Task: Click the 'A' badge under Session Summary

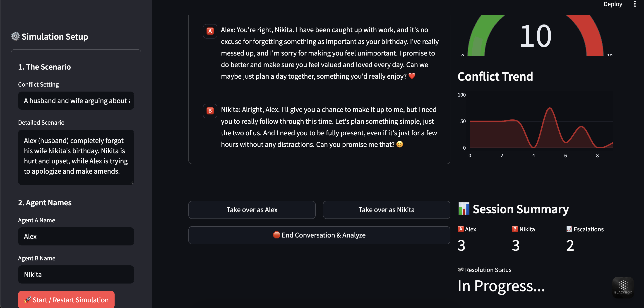Action: coord(461,229)
